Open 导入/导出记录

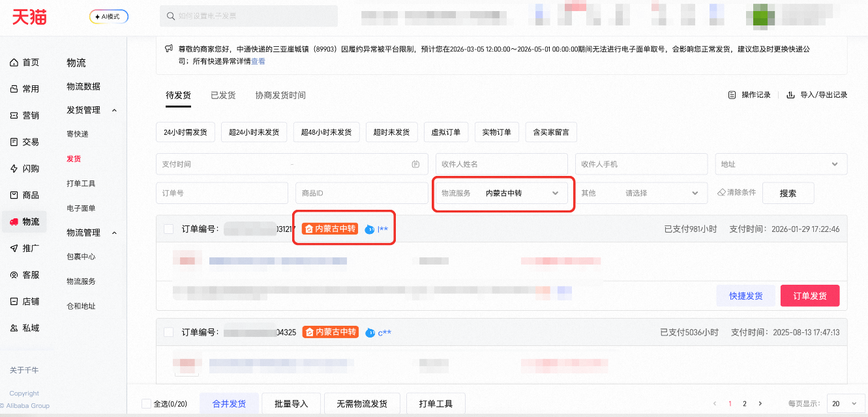[x=816, y=95]
